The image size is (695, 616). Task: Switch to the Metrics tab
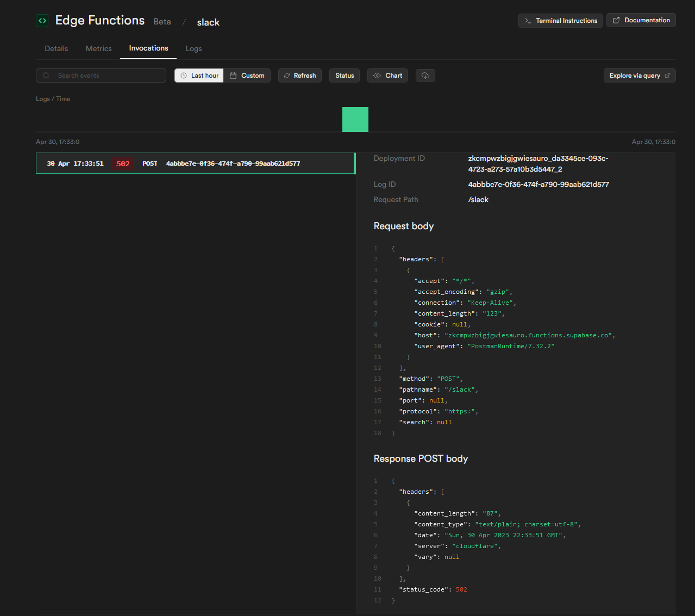pos(98,48)
